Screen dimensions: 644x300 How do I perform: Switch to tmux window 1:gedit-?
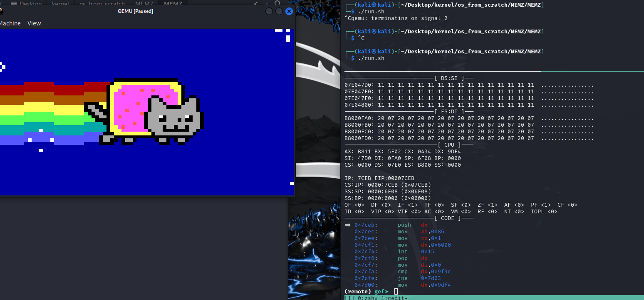click(394, 297)
